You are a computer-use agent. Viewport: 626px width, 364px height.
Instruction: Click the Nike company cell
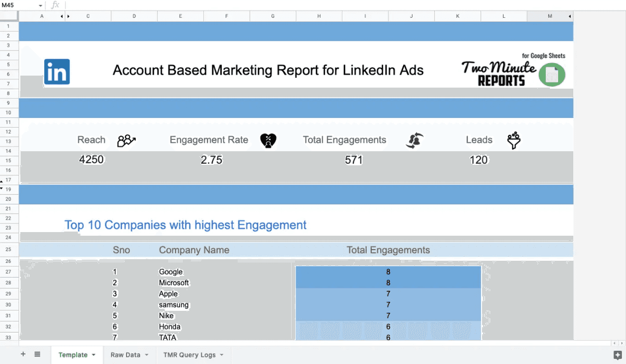click(166, 316)
